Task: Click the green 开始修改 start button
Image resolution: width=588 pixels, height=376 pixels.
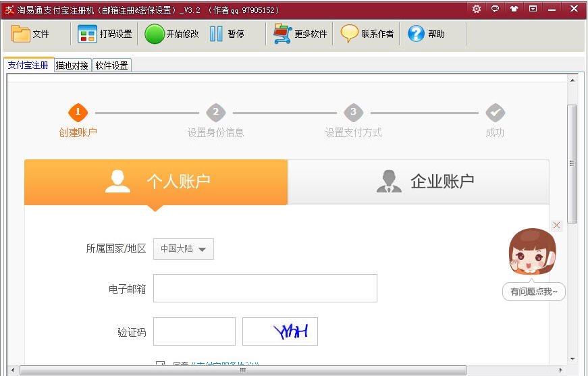Action: pos(171,34)
